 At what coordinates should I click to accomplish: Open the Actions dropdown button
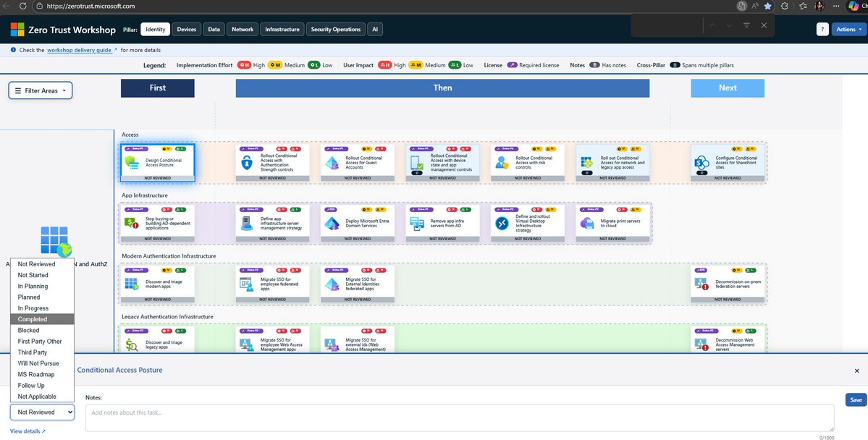pos(848,30)
